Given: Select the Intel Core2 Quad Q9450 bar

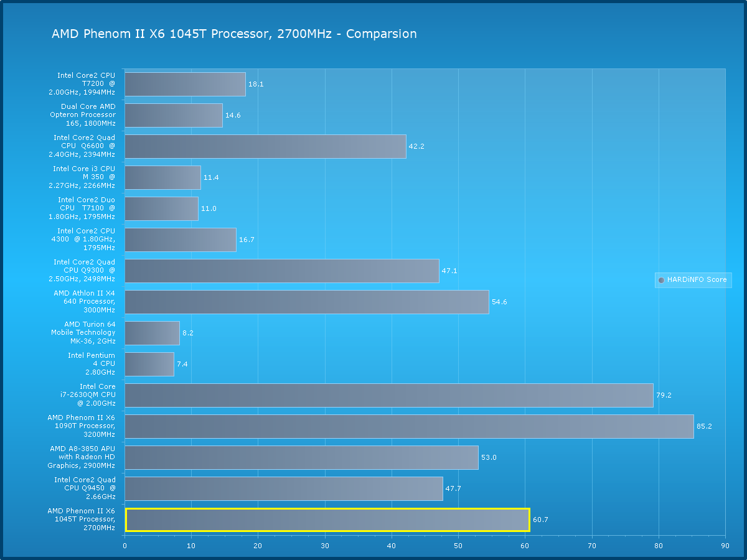Looking at the screenshot, I should (284, 488).
